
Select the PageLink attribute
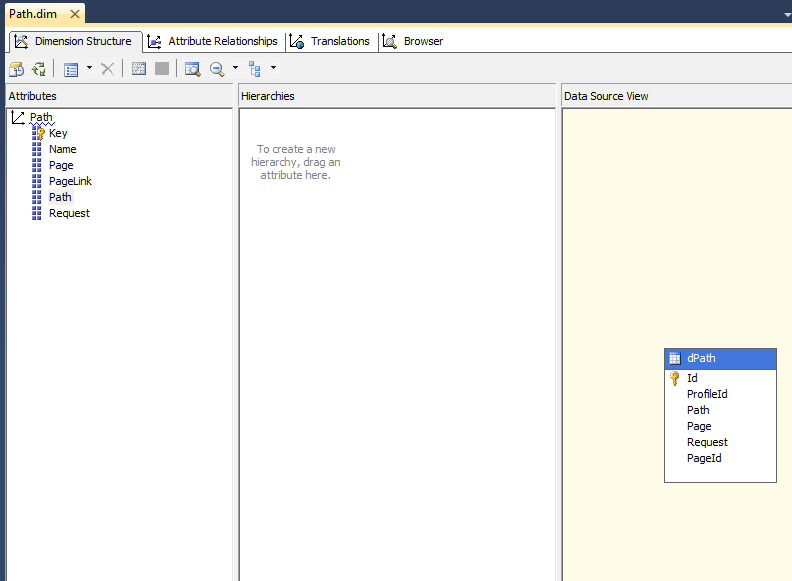click(x=70, y=181)
